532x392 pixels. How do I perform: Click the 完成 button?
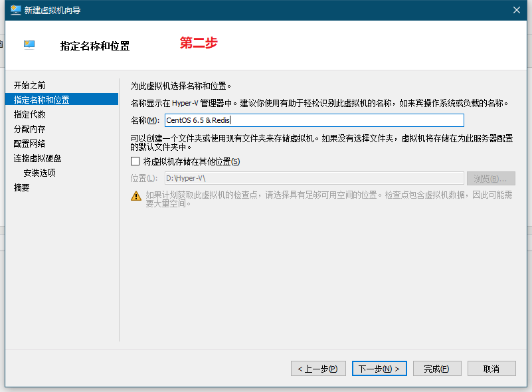[x=437, y=369]
